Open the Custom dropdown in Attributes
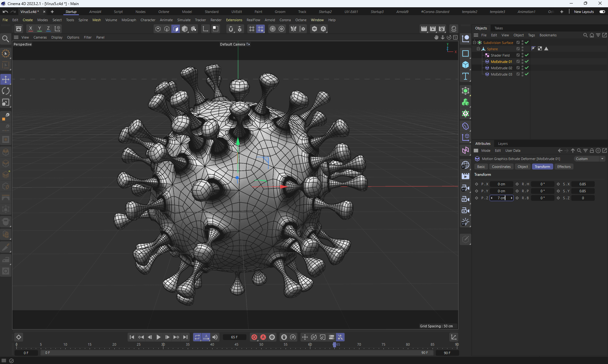Viewport: 608px width, 364px height. pos(590,159)
